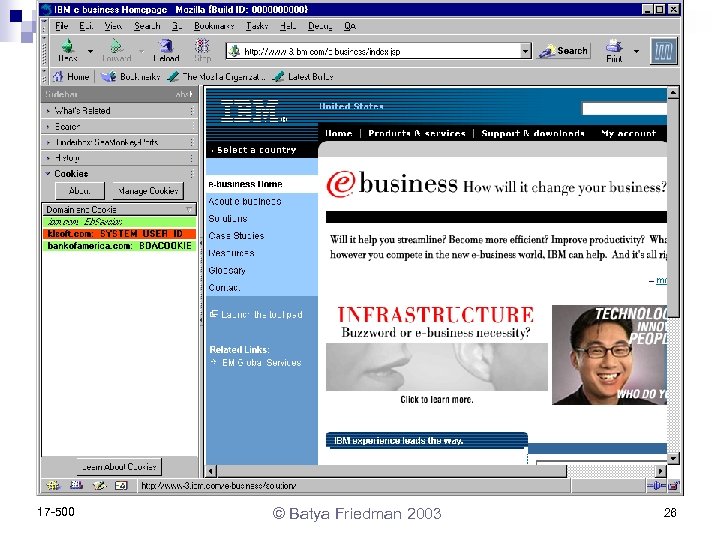720x540 pixels.
Task: Click the horizontal scrollbar left arrow
Action: pyautogui.click(x=211, y=471)
